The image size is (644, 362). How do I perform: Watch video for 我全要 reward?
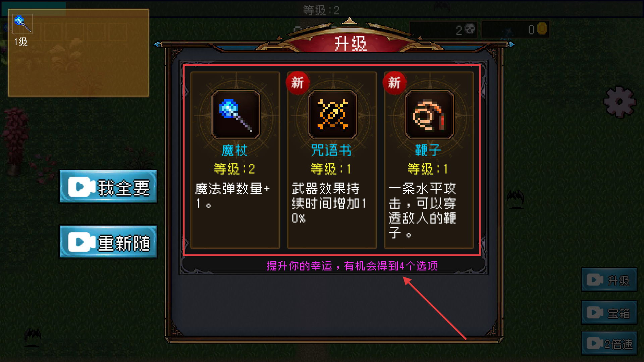pyautogui.click(x=108, y=187)
